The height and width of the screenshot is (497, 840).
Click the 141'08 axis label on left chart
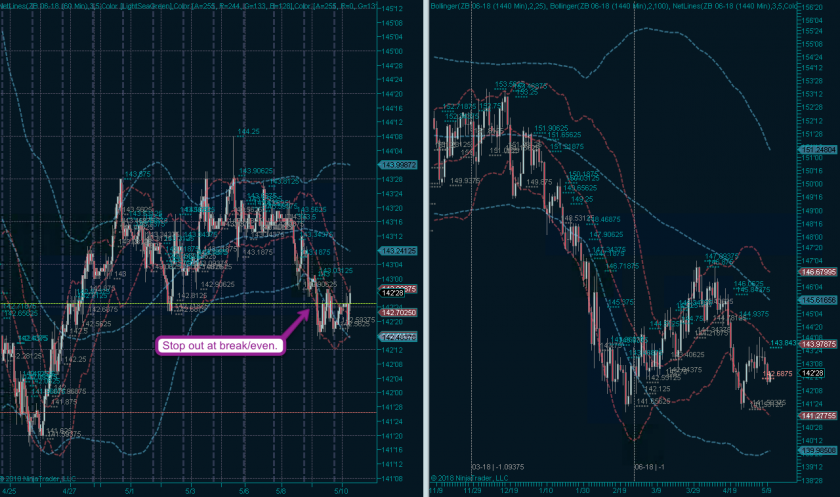[393, 478]
